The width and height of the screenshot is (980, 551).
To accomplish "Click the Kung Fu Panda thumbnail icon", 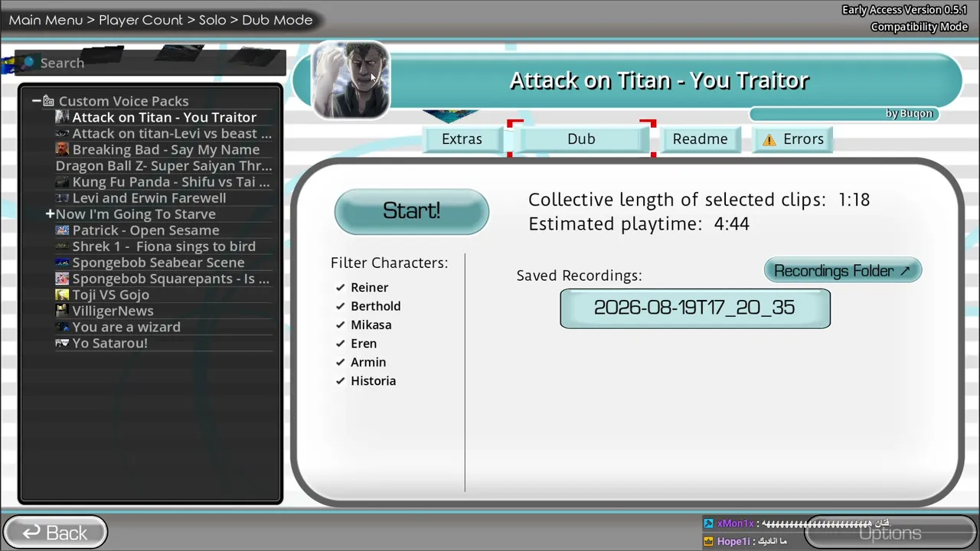I will point(62,182).
